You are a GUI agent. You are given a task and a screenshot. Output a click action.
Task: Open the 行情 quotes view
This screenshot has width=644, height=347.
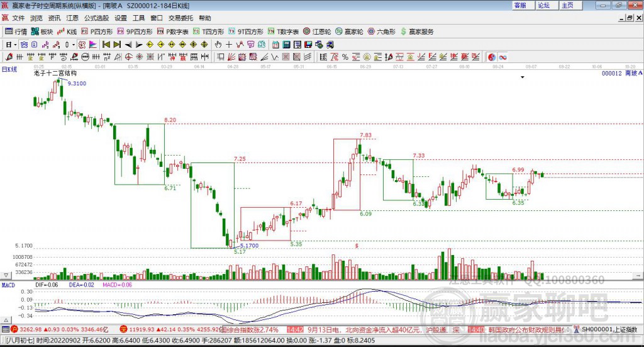point(16,31)
